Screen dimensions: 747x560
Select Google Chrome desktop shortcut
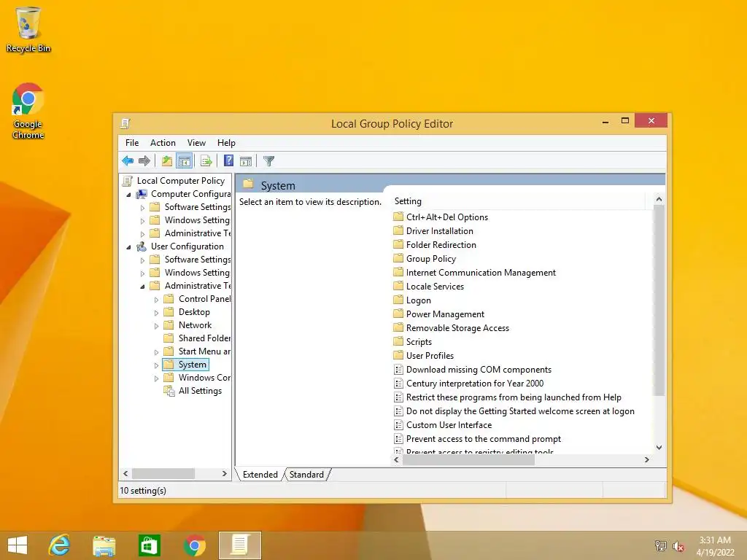pos(28,111)
